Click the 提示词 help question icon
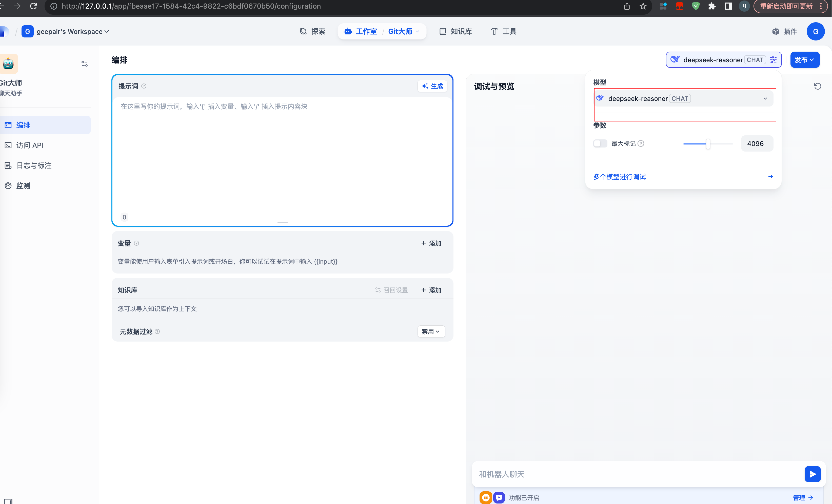The width and height of the screenshot is (832, 504). [144, 86]
